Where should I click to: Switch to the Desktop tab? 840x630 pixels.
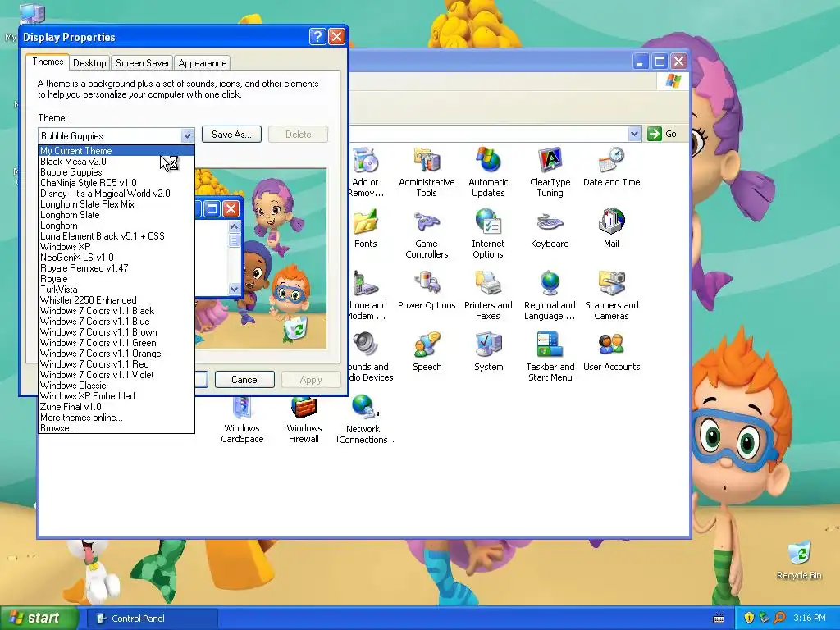pyautogui.click(x=89, y=62)
